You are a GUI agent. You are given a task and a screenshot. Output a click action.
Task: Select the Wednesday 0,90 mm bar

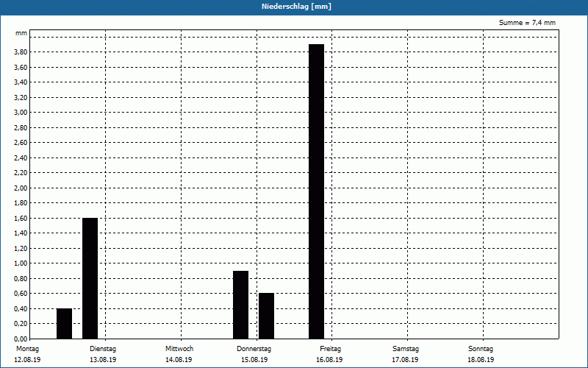241,305
